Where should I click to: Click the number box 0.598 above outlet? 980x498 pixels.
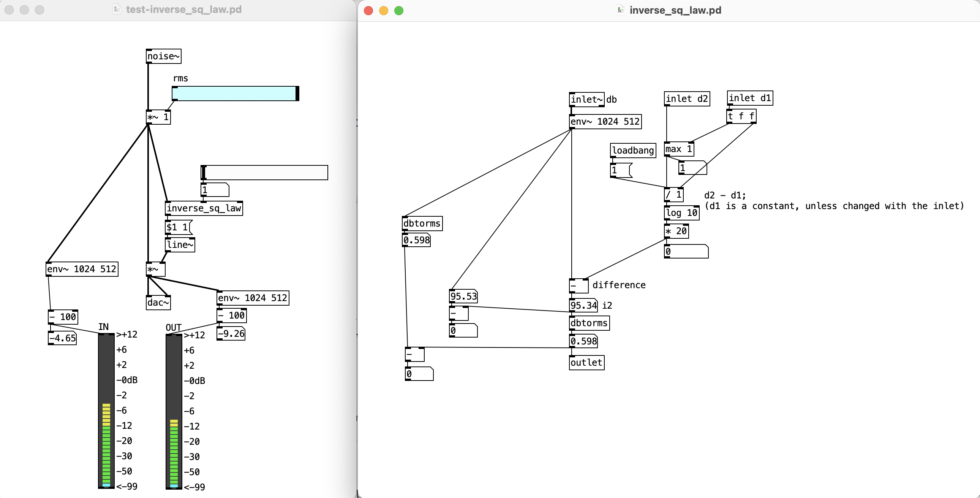coord(583,341)
